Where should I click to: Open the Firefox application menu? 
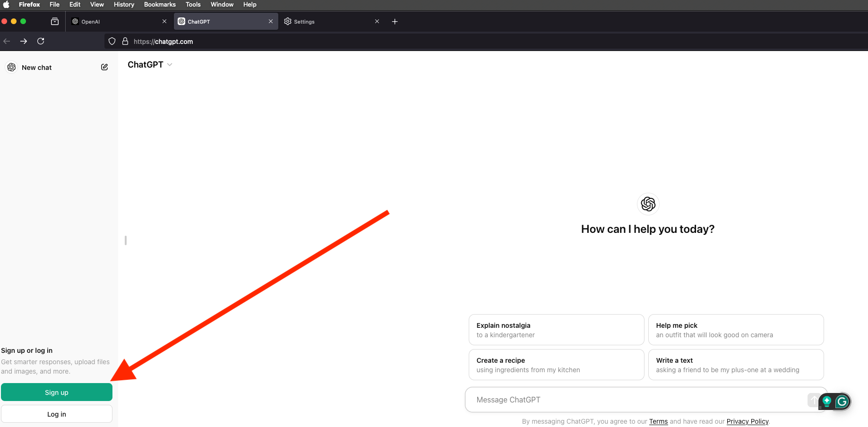(x=29, y=4)
